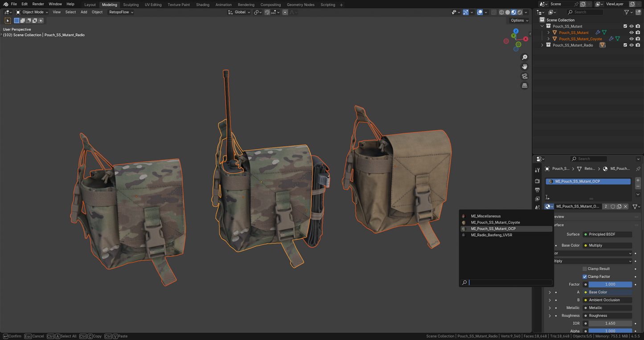Open the Output Properties printer icon
The width and height of the screenshot is (644, 340).
[537, 190]
